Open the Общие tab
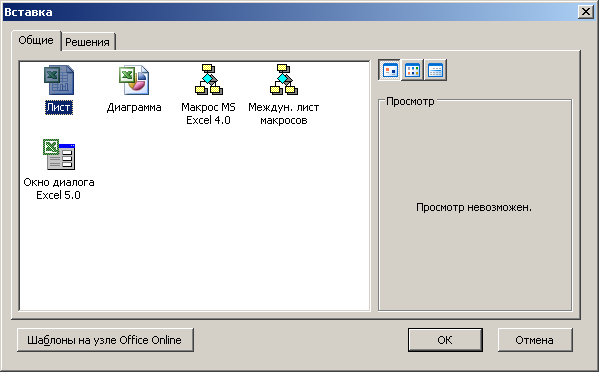The width and height of the screenshot is (599, 372). coord(36,40)
